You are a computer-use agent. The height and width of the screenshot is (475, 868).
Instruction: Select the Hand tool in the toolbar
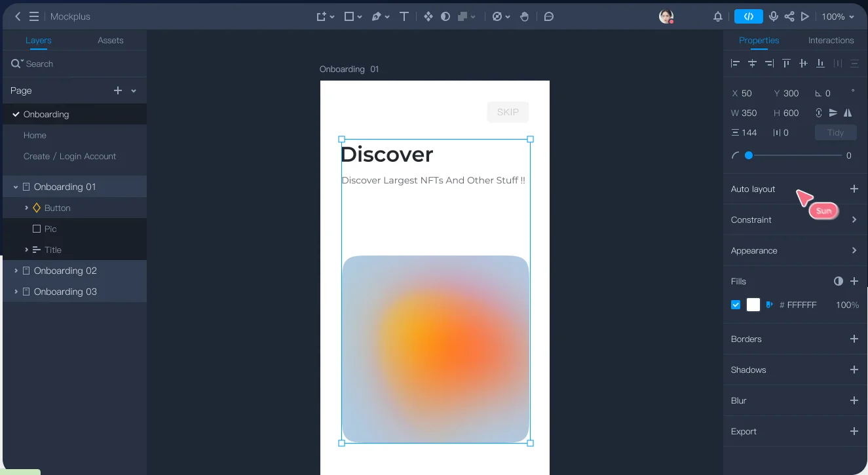[525, 16]
